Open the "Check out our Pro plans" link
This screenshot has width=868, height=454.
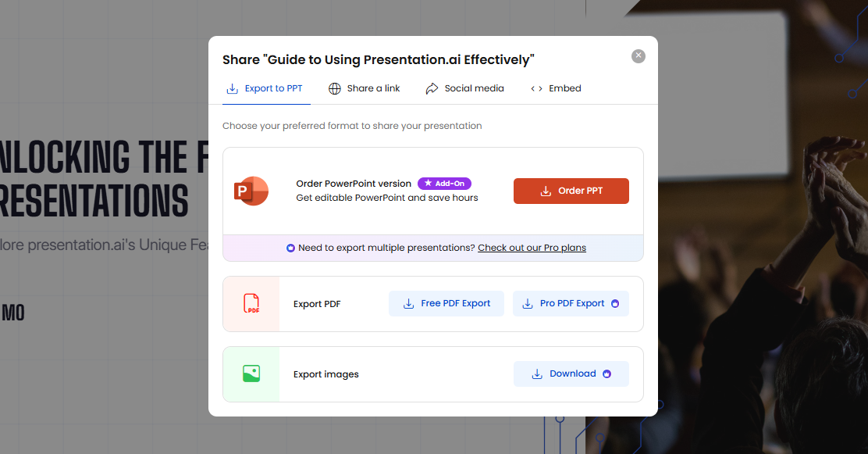(x=532, y=248)
